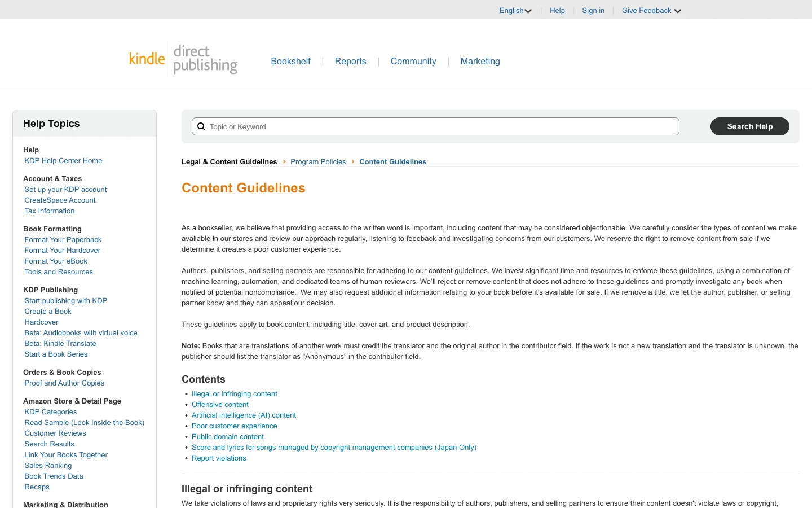
Task: Open Start publishing with KDP
Action: [x=65, y=301]
